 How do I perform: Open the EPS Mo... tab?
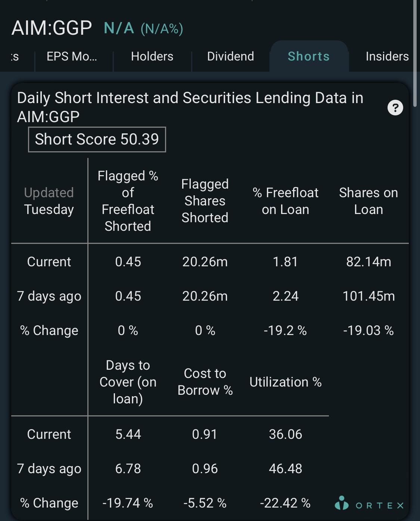pyautogui.click(x=72, y=56)
